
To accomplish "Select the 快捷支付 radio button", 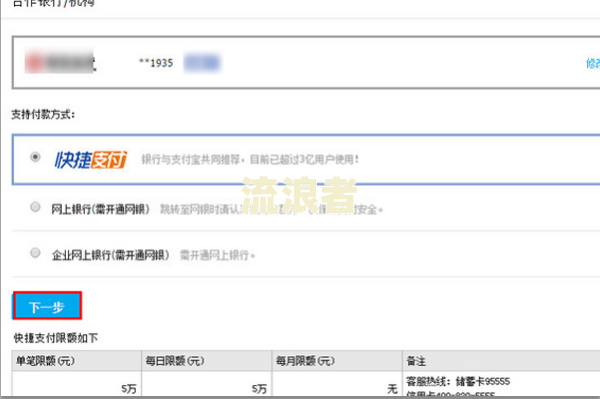I will pyautogui.click(x=35, y=157).
